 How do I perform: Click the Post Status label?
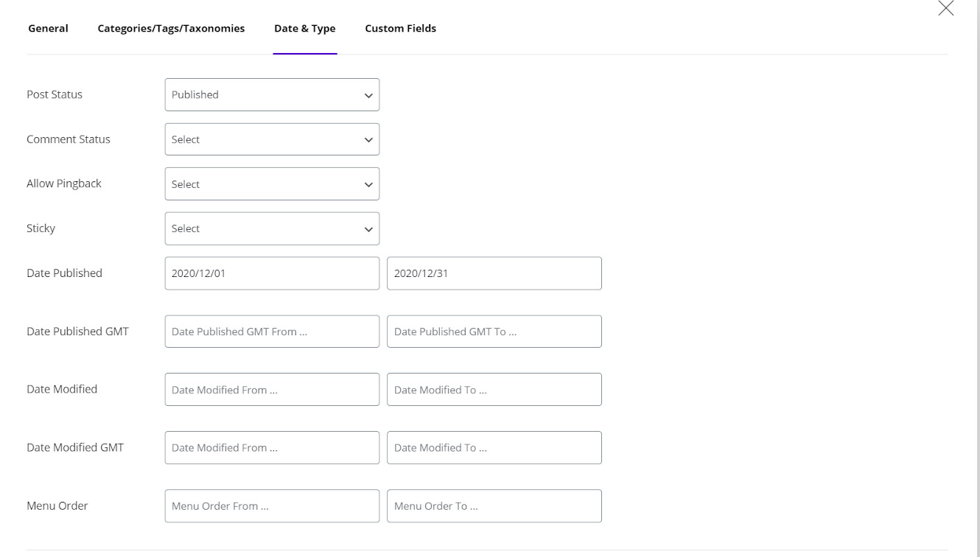pyautogui.click(x=55, y=94)
